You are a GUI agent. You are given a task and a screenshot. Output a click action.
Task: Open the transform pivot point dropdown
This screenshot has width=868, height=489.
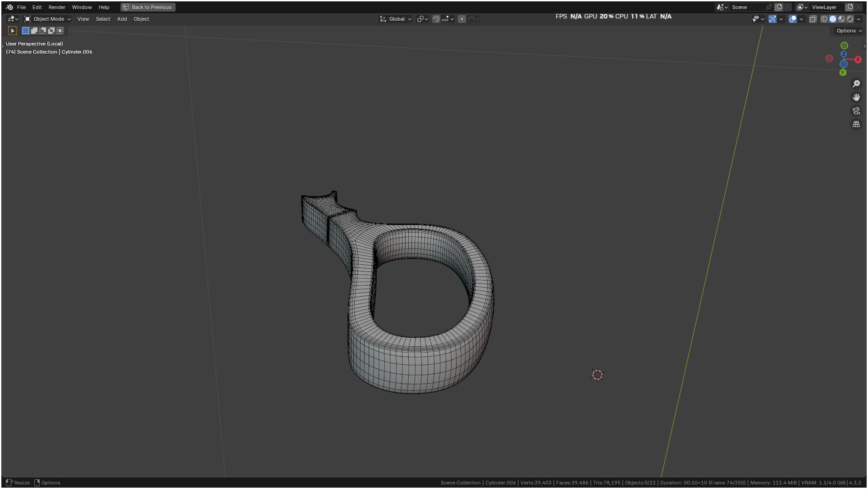coord(422,19)
